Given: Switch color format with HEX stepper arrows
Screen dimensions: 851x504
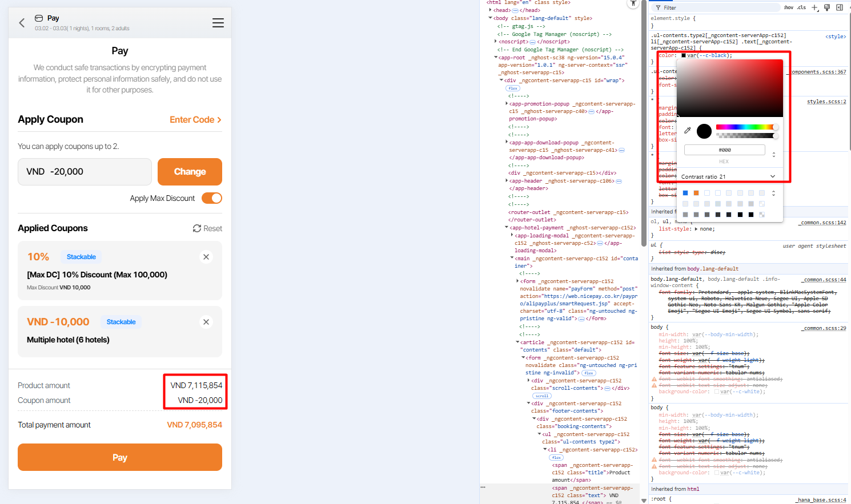Looking at the screenshot, I should coord(774,154).
